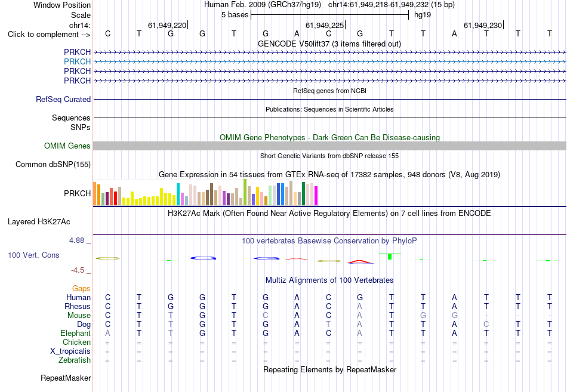
Task: Click the orange Gaps label
Action: 81,289
